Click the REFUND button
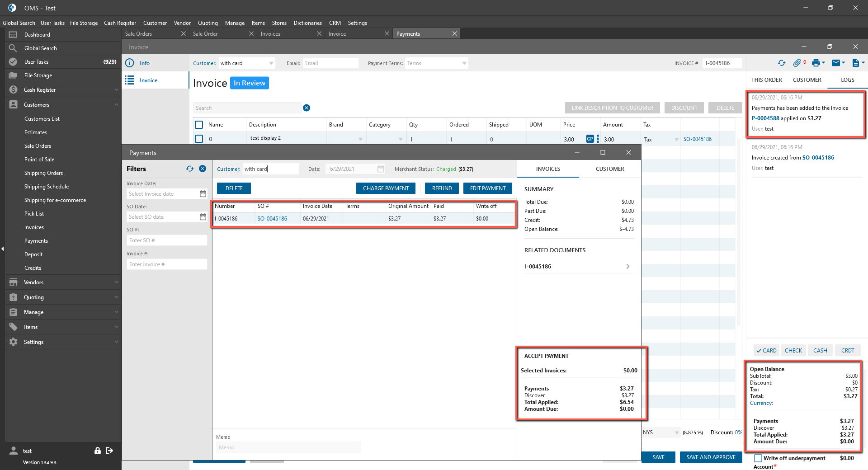The height and width of the screenshot is (470, 868). (x=442, y=188)
